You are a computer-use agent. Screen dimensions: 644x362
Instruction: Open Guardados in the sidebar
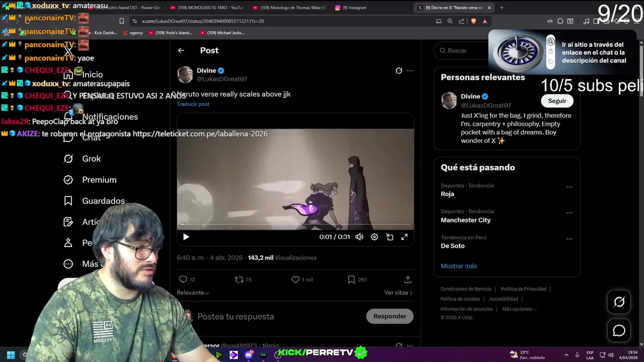(94, 201)
